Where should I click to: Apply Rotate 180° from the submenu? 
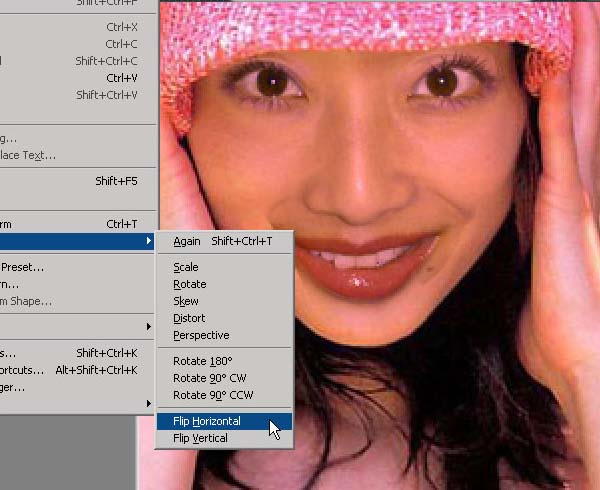224,361
